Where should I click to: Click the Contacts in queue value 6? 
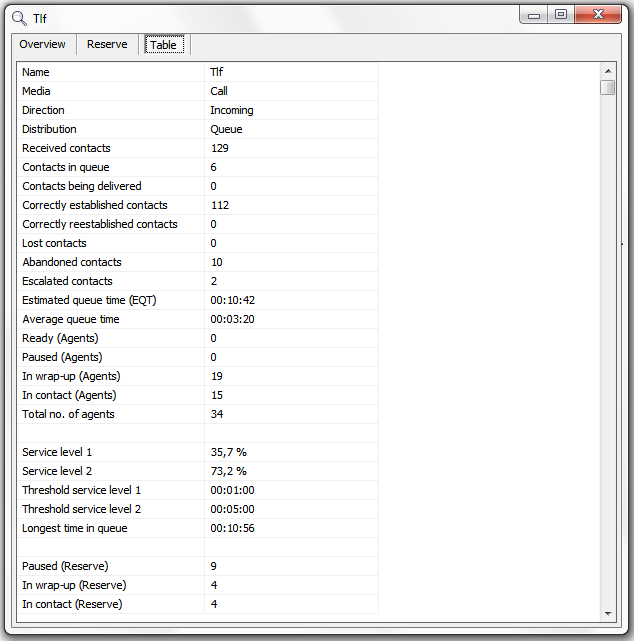[x=214, y=167]
